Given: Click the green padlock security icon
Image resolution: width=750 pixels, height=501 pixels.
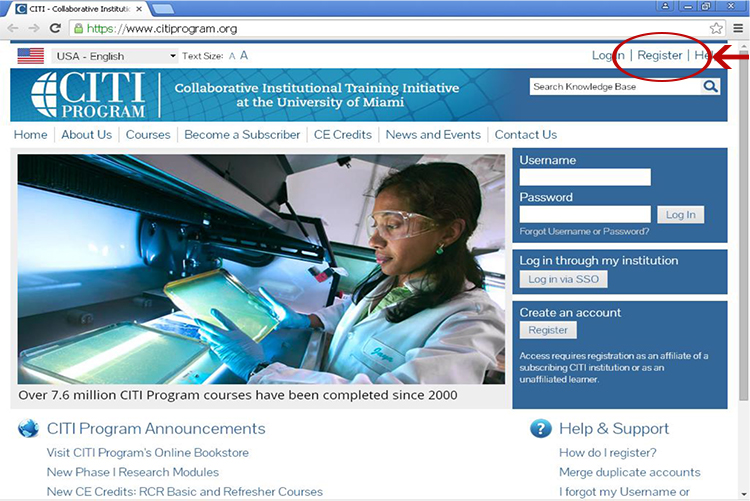Looking at the screenshot, I should (78, 29).
